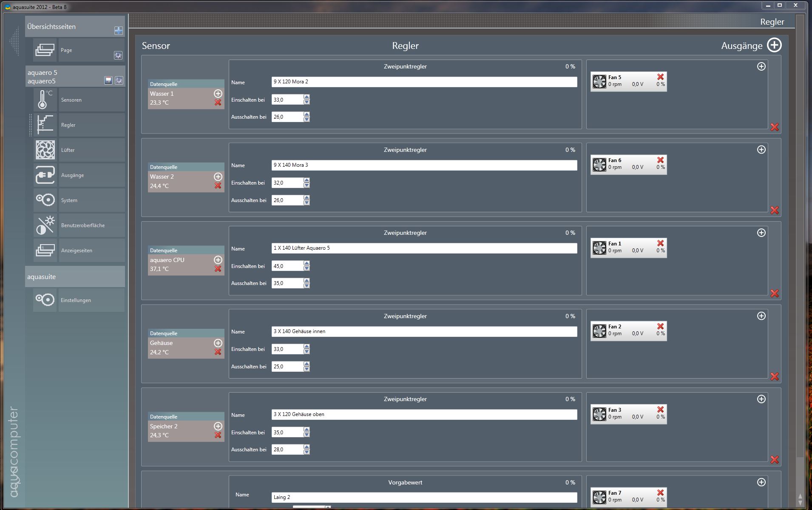Select the Anzeigeseiten menu entry
812x510 pixels.
click(x=91, y=251)
